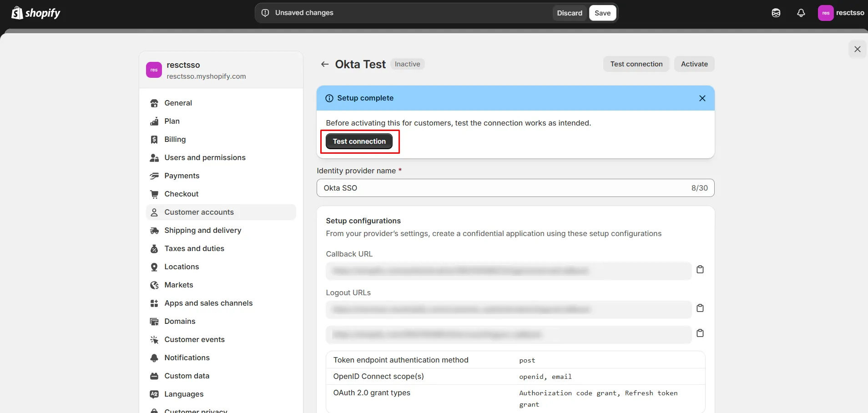Click the Users and permissions icon
Screen dimensions: 868x413
154,158
